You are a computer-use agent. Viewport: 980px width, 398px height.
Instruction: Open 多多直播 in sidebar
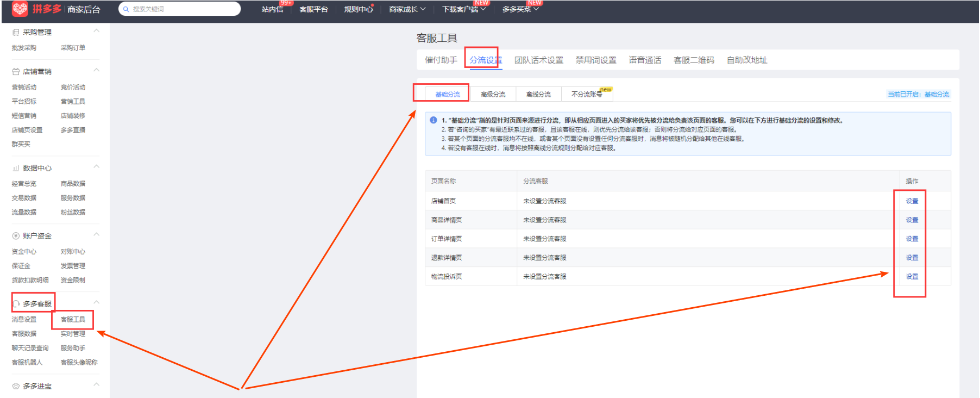click(73, 130)
